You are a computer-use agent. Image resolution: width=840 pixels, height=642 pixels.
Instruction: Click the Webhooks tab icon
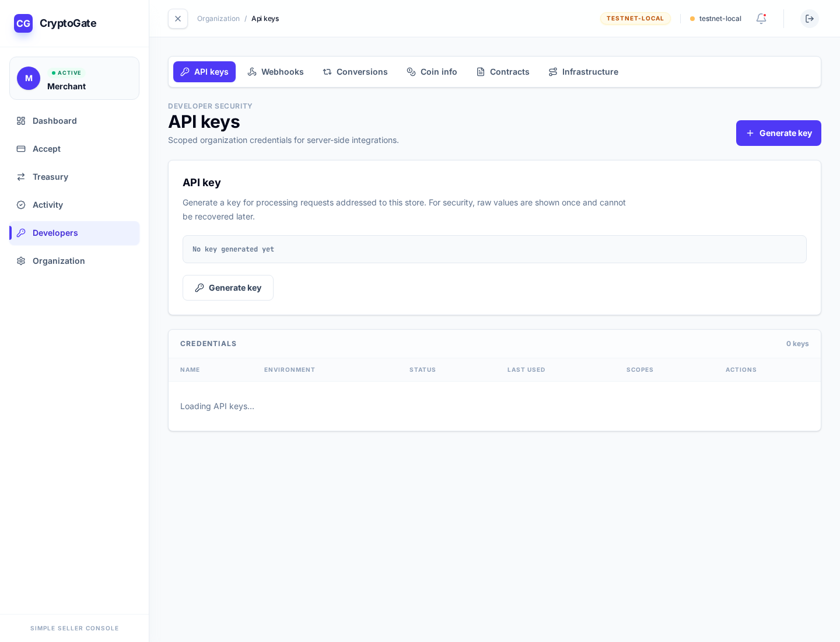click(x=252, y=72)
